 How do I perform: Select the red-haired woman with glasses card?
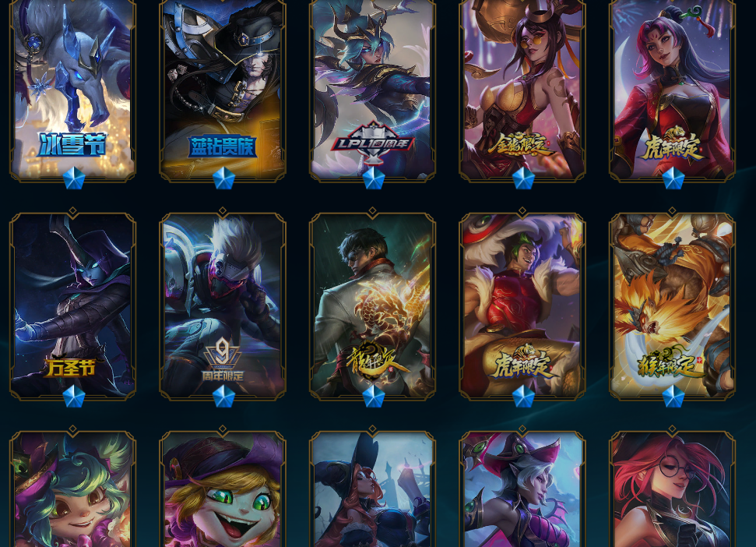(673, 488)
